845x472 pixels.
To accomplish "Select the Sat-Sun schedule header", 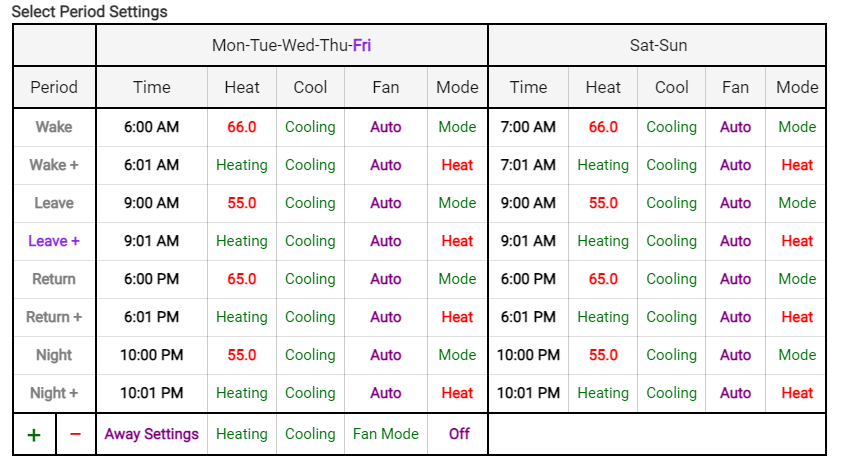I will click(658, 45).
